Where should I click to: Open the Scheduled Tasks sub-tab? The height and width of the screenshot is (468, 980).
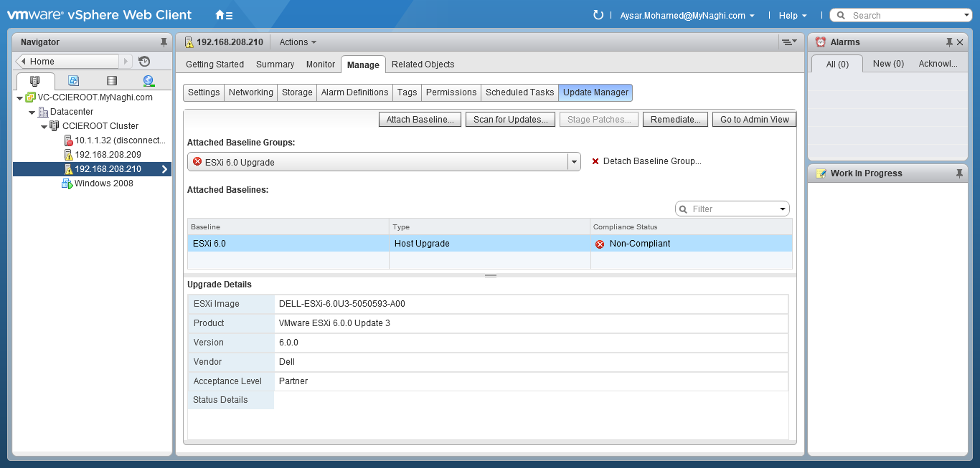[519, 92]
